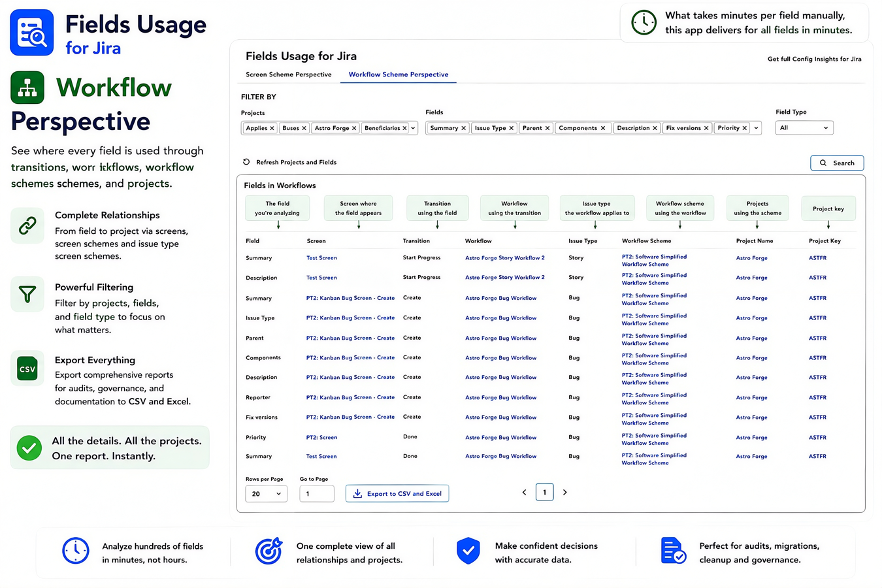Viewport: 882px width, 588px height.
Task: Remove the Buses project chip
Action: click(304, 128)
